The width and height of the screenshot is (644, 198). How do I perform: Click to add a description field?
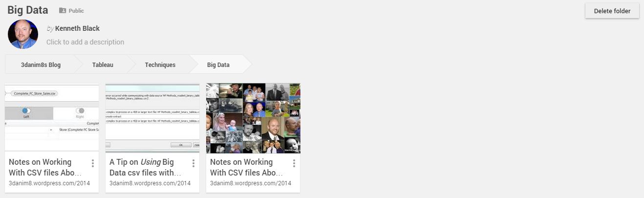point(85,42)
